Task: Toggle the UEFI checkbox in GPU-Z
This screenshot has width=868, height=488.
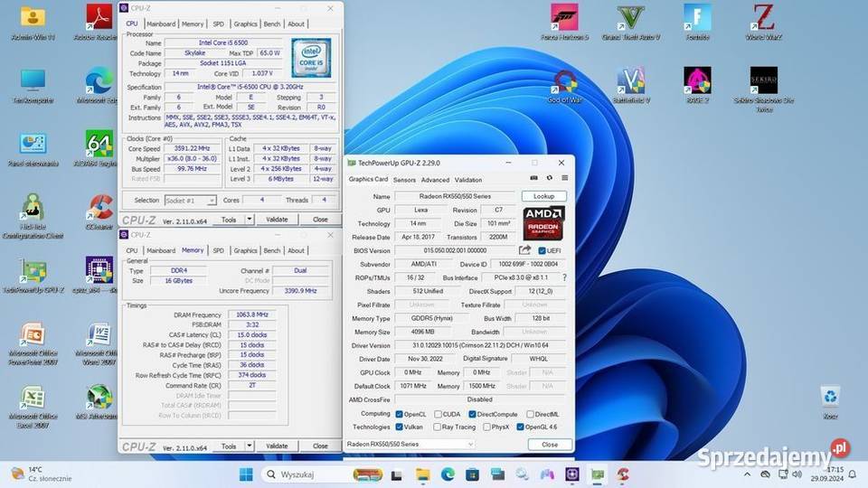Action: 542,250
